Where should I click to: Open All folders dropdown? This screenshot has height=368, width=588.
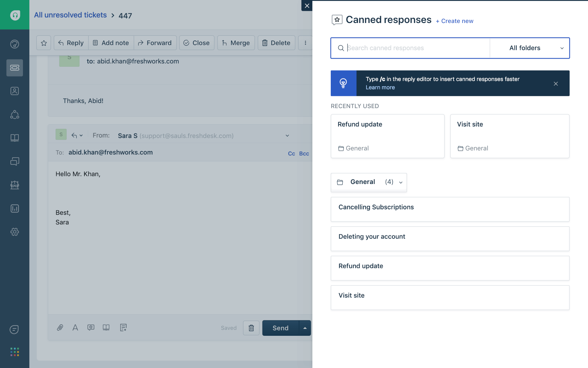529,48
